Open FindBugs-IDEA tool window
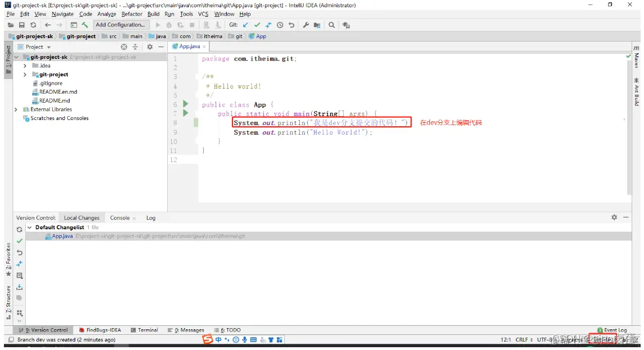This screenshot has width=644, height=350. pyautogui.click(x=100, y=330)
